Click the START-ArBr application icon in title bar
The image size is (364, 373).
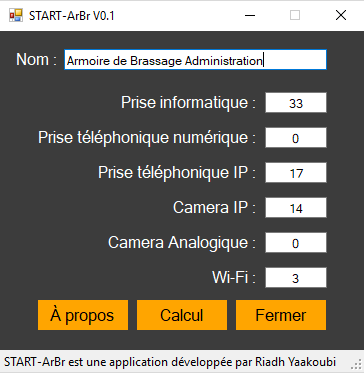pyautogui.click(x=16, y=15)
